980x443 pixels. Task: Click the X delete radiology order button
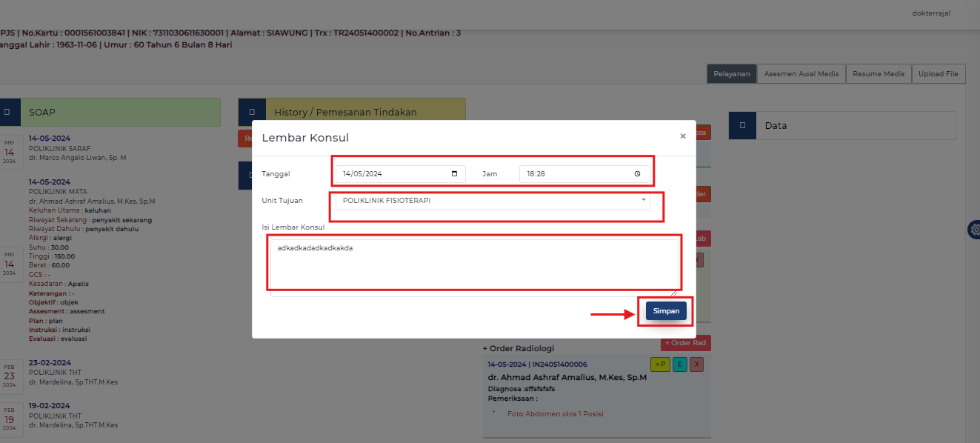tap(697, 364)
